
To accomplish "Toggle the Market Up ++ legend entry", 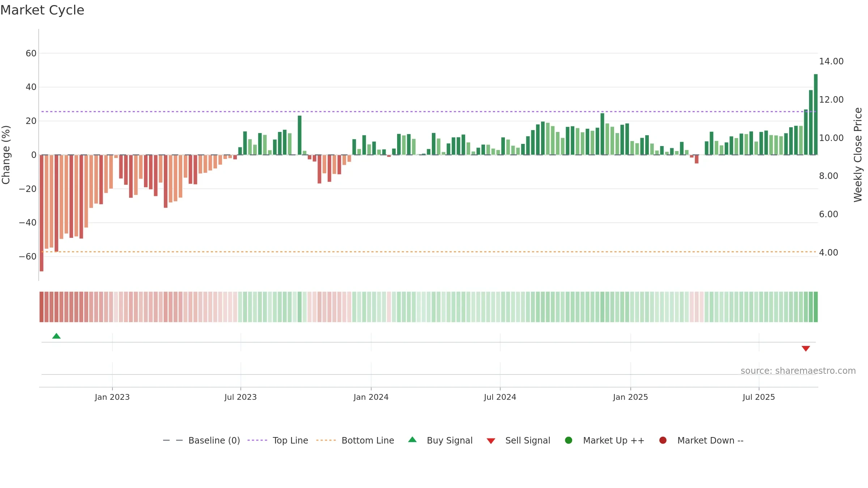I will [604, 440].
